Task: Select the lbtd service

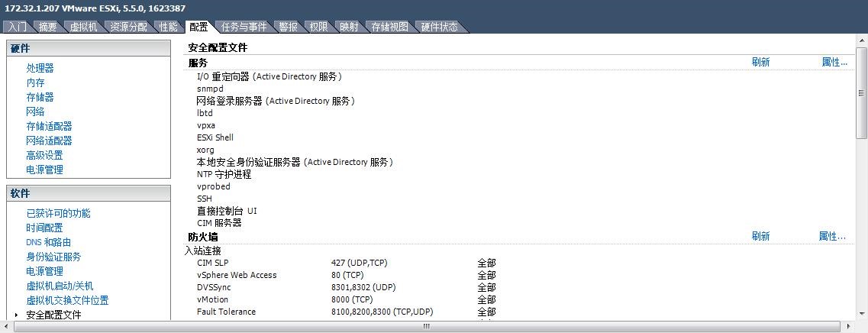Action: click(205, 113)
